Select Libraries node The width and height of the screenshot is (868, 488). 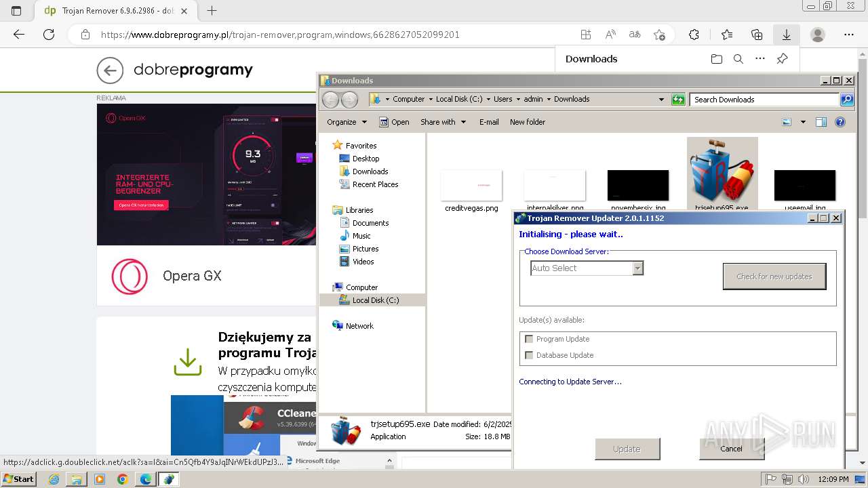353,210
